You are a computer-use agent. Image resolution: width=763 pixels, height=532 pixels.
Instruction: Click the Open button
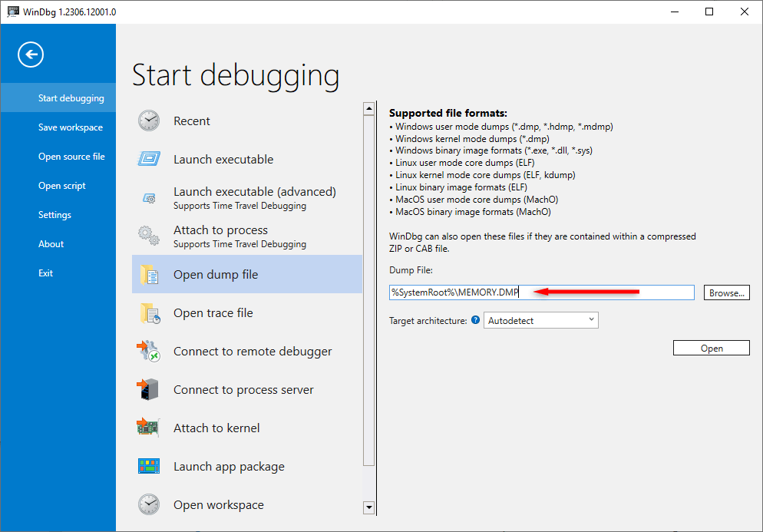tap(711, 348)
